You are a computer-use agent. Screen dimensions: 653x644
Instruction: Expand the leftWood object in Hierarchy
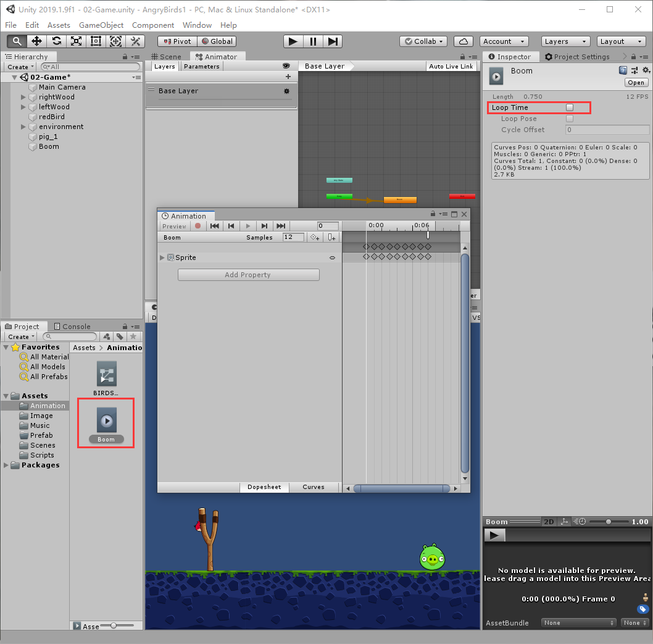coord(23,107)
